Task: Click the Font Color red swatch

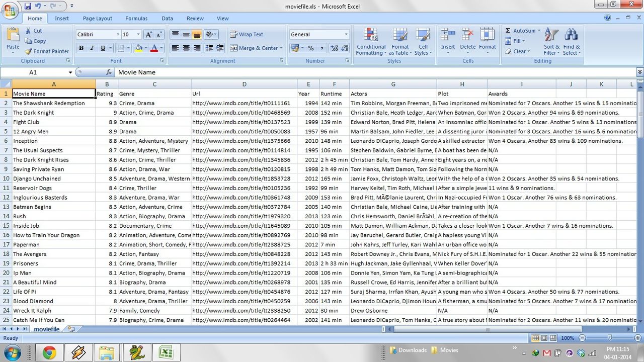Action: tap(154, 48)
